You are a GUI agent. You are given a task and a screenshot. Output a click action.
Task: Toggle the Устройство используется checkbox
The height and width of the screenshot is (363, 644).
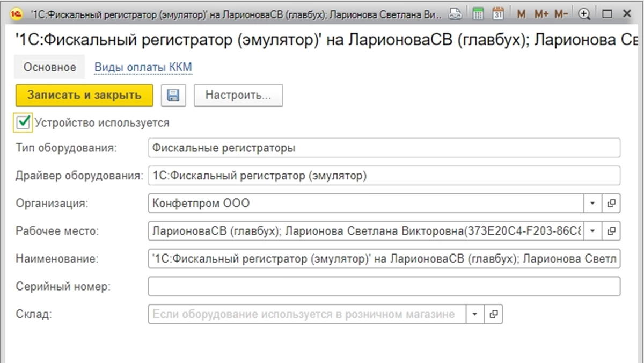tap(23, 122)
